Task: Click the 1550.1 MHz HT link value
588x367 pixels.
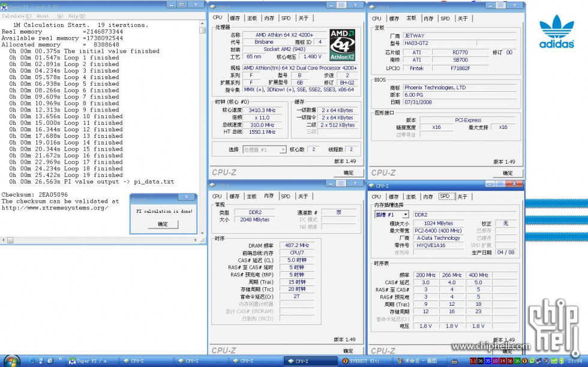Action: tap(262, 132)
